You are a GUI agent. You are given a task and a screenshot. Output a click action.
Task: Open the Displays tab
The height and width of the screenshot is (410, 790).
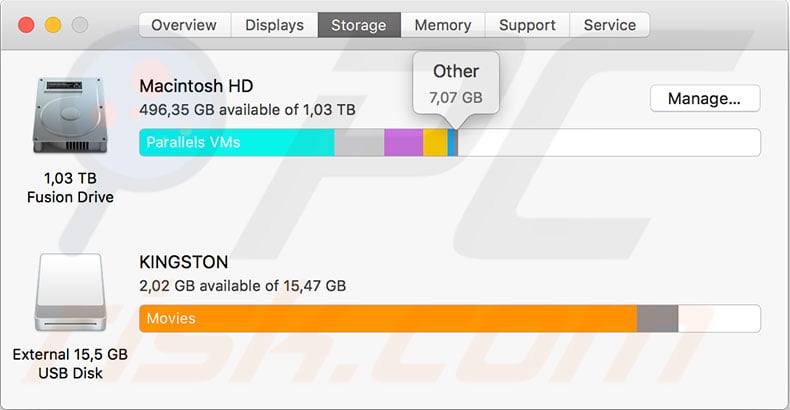(x=274, y=25)
